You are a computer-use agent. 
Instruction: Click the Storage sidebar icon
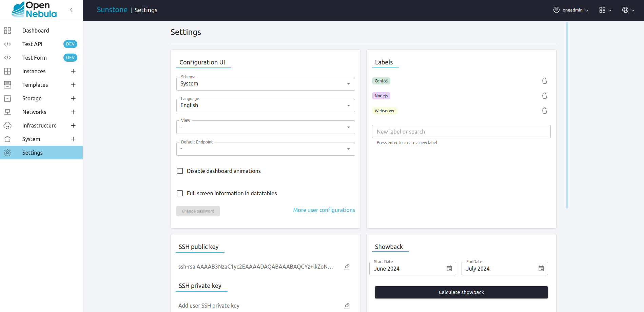(x=7, y=98)
